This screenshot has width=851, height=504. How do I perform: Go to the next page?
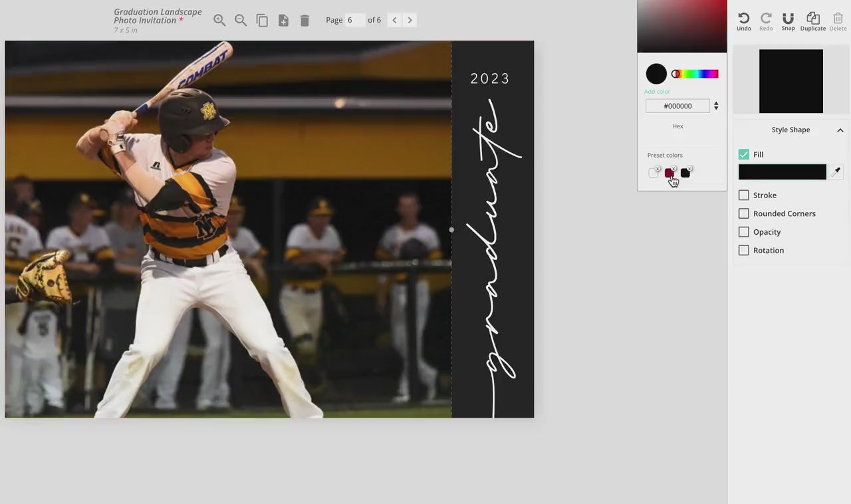point(410,20)
